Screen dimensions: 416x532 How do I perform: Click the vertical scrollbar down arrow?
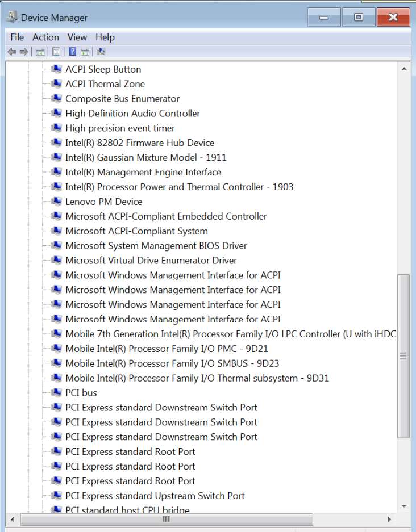pos(403,506)
